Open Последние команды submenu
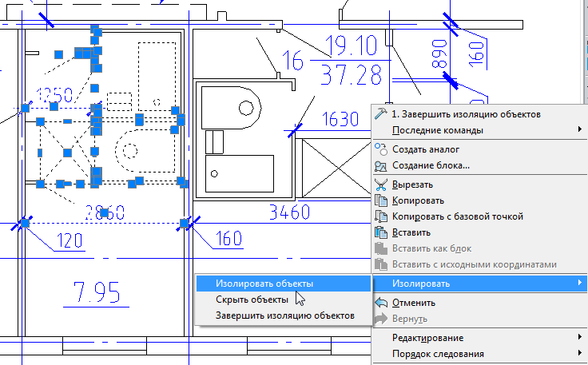 pos(479,130)
